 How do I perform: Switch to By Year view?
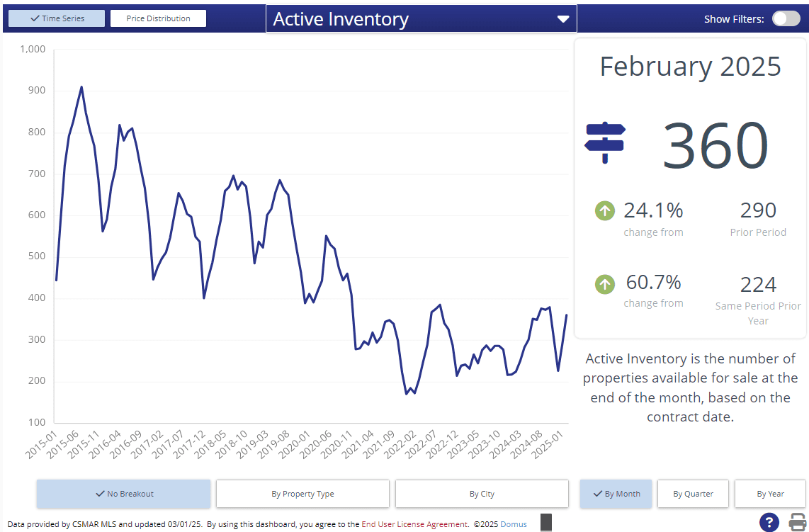pyautogui.click(x=770, y=494)
